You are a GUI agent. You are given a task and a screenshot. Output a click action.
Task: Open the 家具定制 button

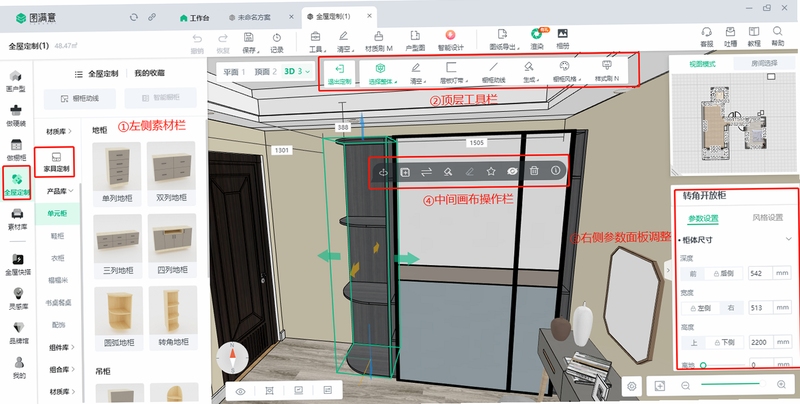pyautogui.click(x=56, y=162)
